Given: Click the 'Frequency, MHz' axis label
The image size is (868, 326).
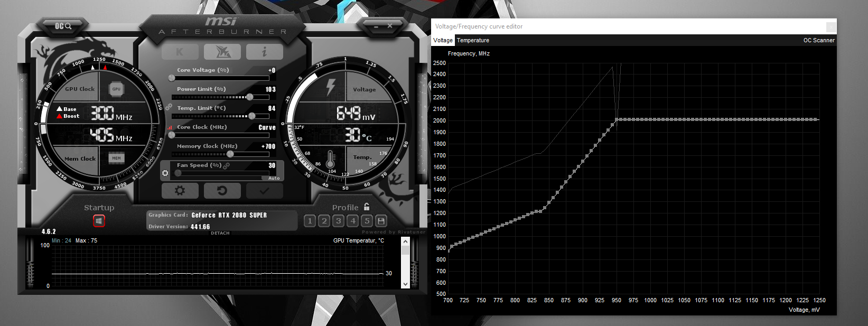Looking at the screenshot, I should coord(469,53).
